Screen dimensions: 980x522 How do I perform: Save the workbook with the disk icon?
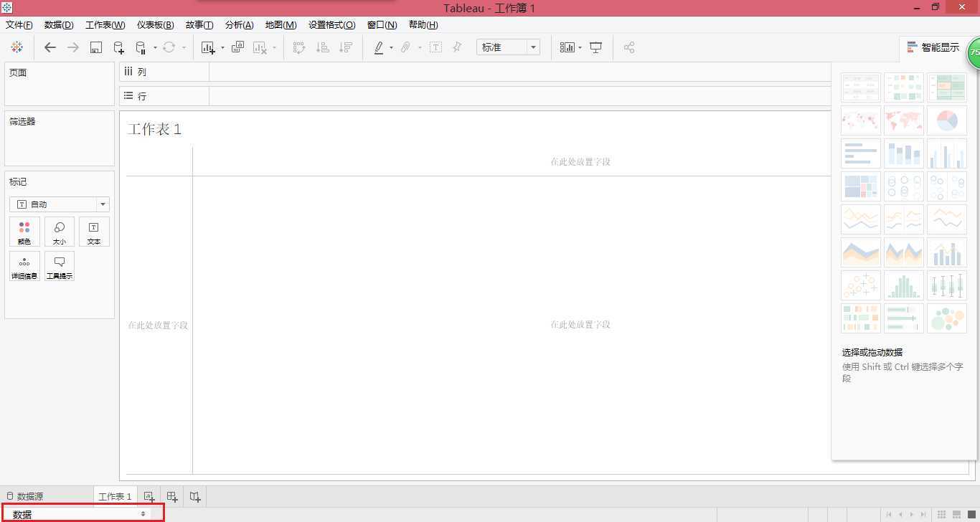pos(96,47)
